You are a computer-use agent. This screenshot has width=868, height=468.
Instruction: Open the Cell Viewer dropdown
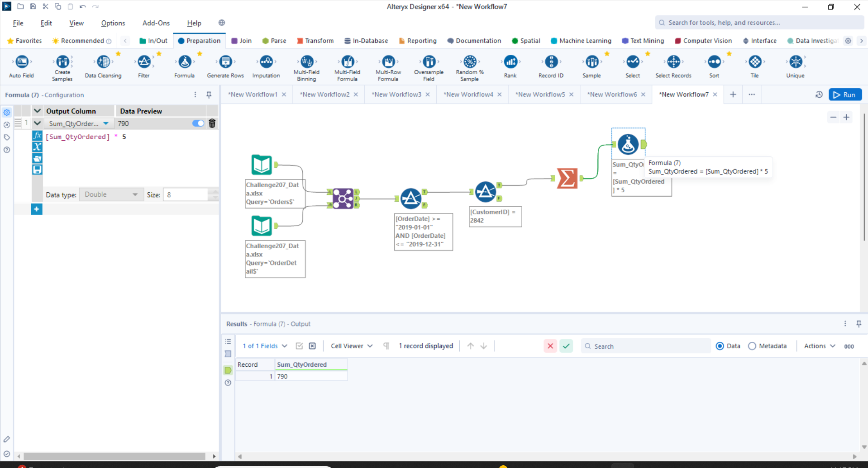tap(352, 346)
